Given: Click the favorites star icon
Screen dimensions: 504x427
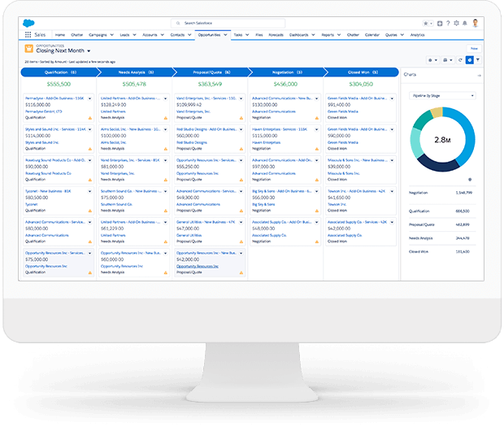Looking at the screenshot, I should 426,23.
